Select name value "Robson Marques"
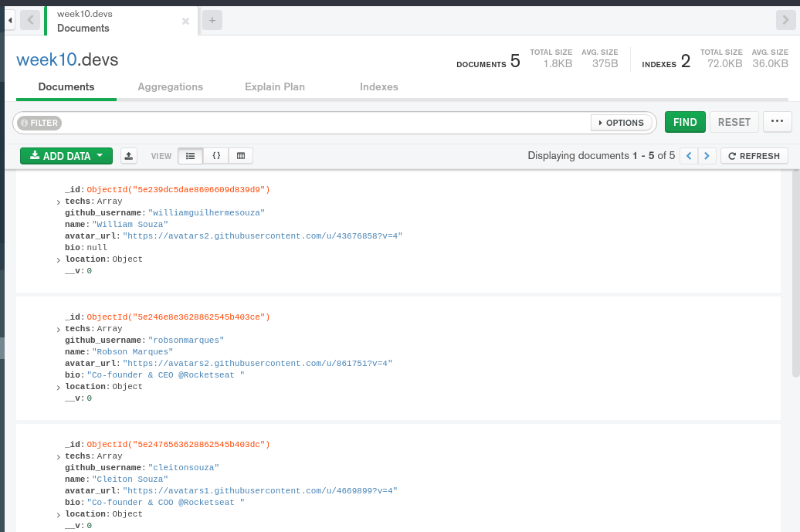 [133, 352]
